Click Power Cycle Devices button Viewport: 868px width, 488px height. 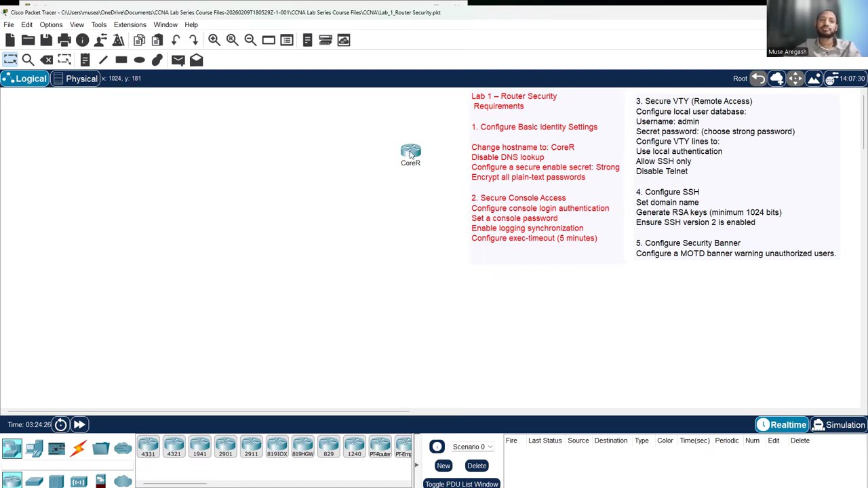[60, 424]
